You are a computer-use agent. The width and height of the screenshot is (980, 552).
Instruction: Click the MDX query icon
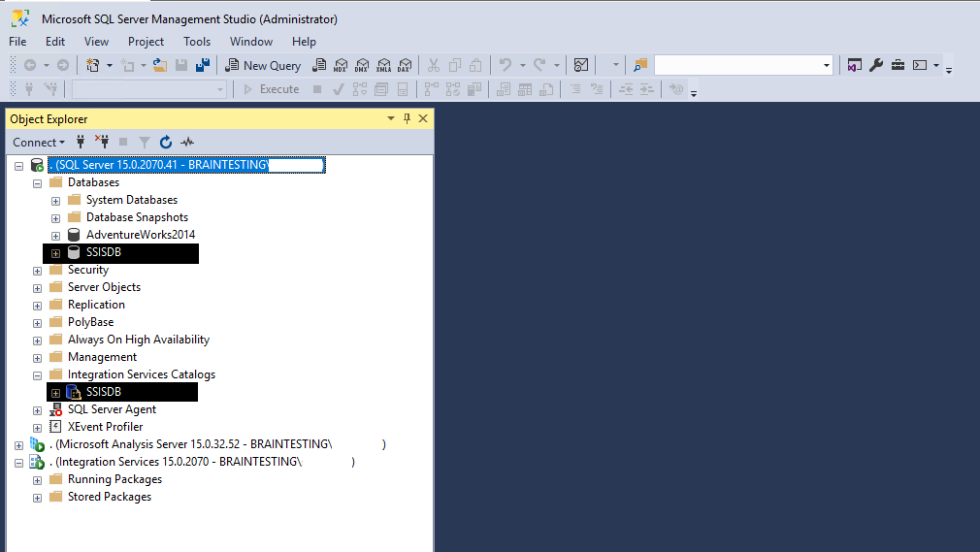[341, 65]
